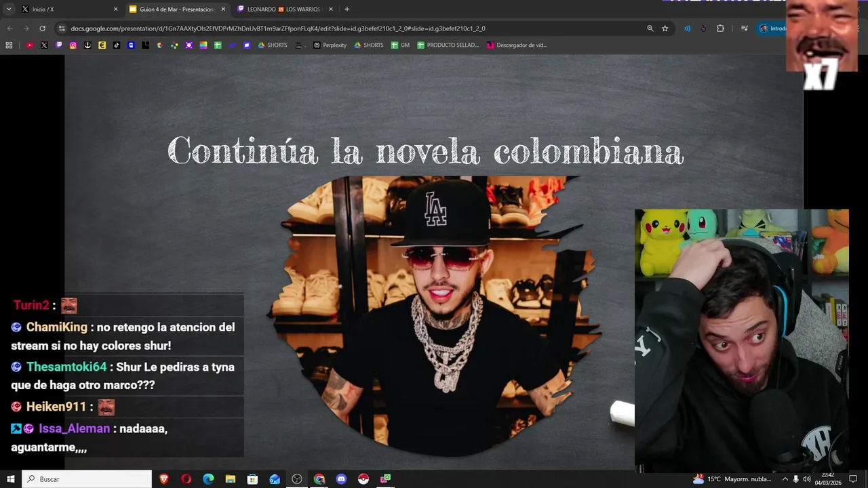Open the GM spreadsheet bookmark
The image size is (868, 488).
pyautogui.click(x=400, y=45)
